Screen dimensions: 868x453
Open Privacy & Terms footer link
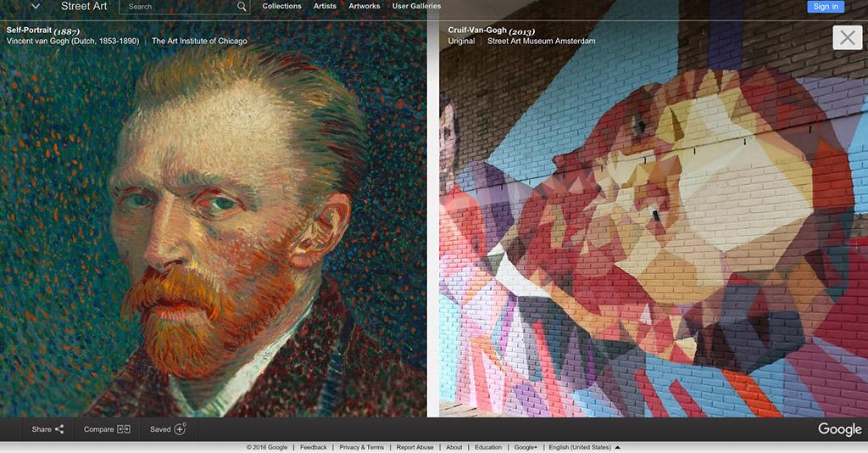tap(361, 447)
